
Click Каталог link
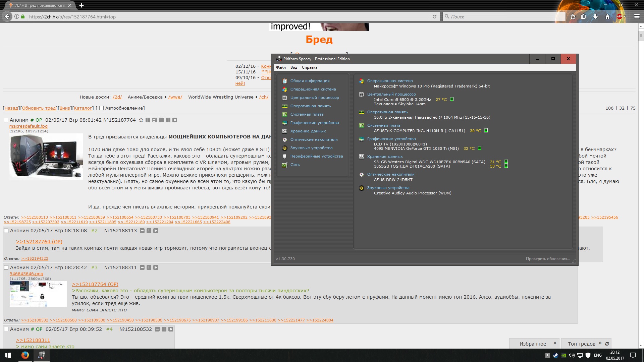(83, 108)
